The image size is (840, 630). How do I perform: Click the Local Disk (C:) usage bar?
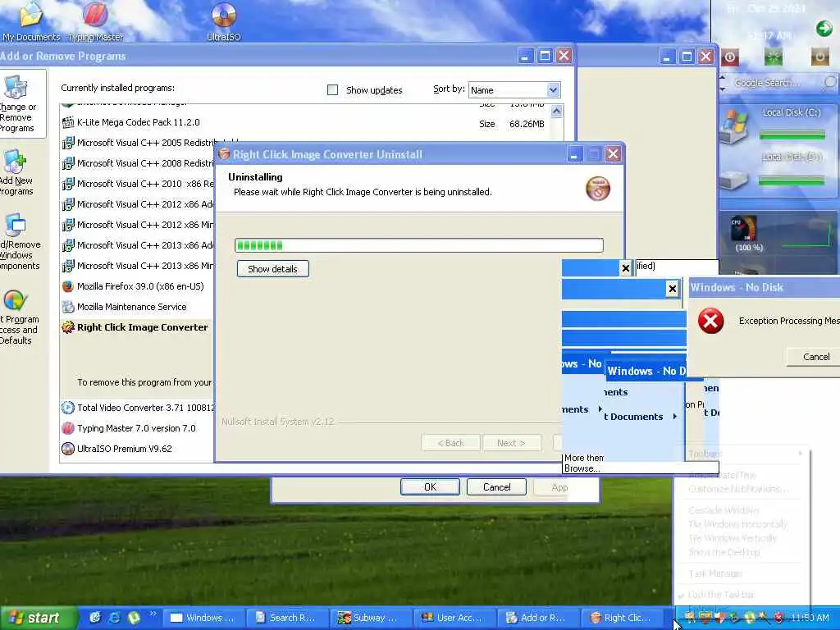click(x=792, y=135)
